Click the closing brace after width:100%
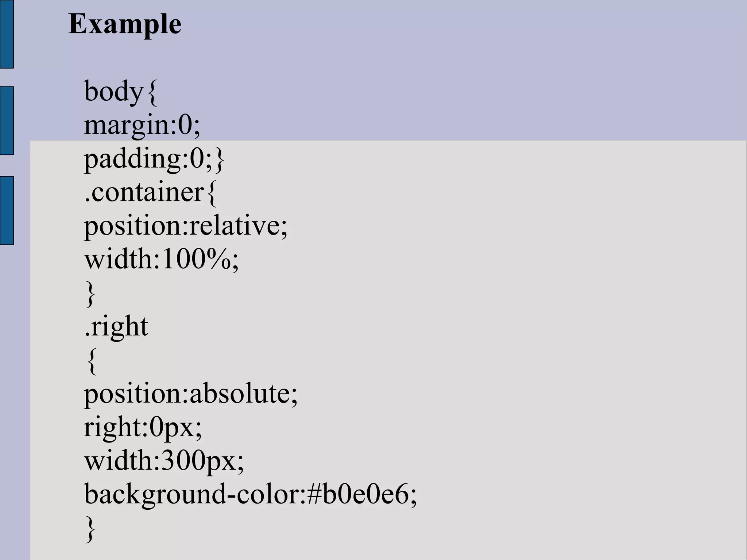 [90, 293]
